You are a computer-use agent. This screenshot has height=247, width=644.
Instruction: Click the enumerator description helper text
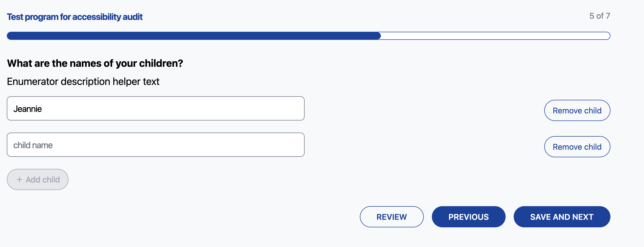tap(83, 81)
